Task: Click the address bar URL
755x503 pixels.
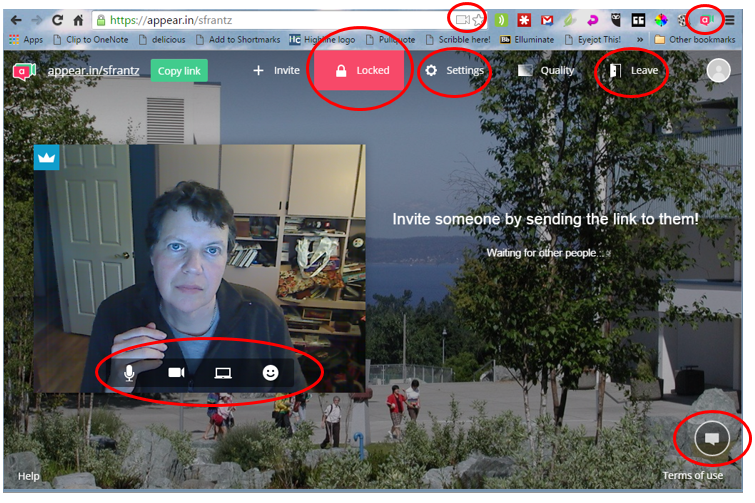Action: 171,20
